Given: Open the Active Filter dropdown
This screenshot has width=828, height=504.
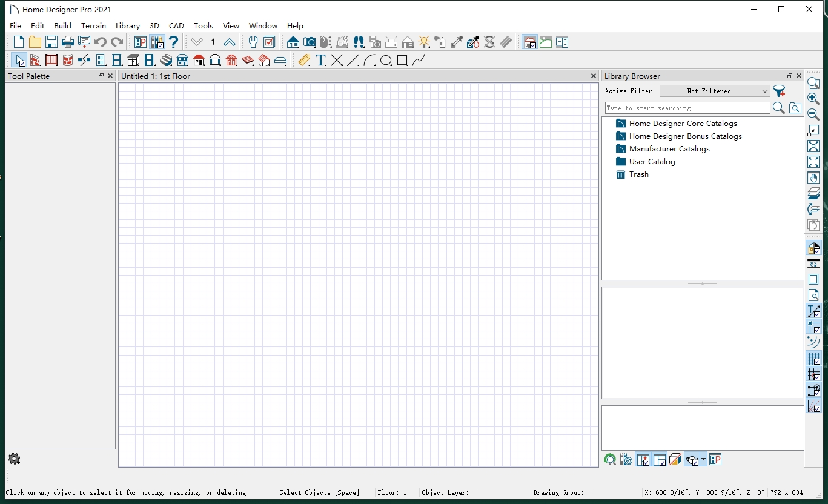Looking at the screenshot, I should point(715,91).
